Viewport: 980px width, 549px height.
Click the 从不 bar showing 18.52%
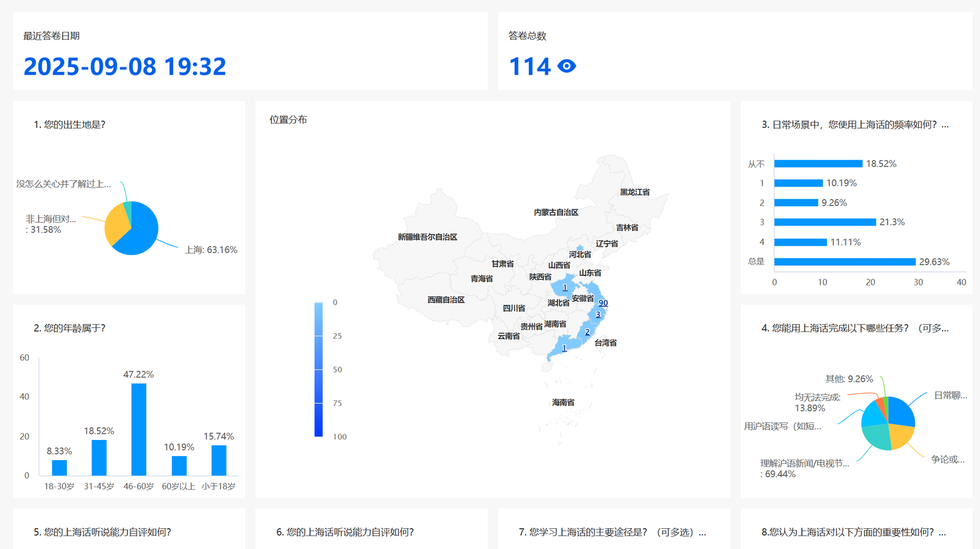coord(818,163)
